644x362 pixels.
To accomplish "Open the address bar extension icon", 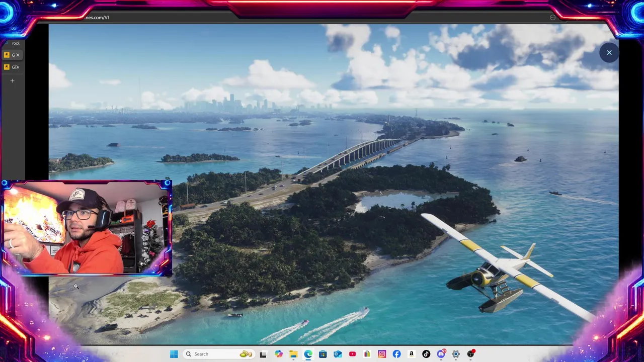I will click(552, 17).
